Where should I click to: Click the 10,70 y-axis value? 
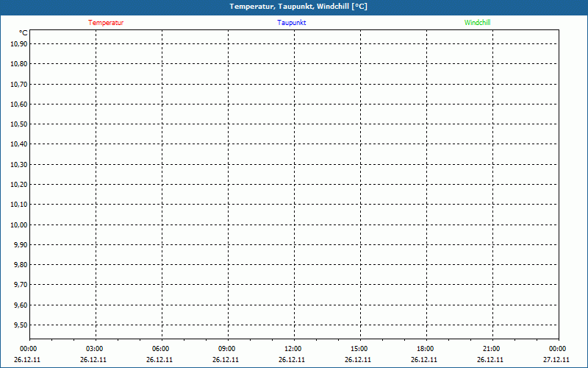point(19,84)
